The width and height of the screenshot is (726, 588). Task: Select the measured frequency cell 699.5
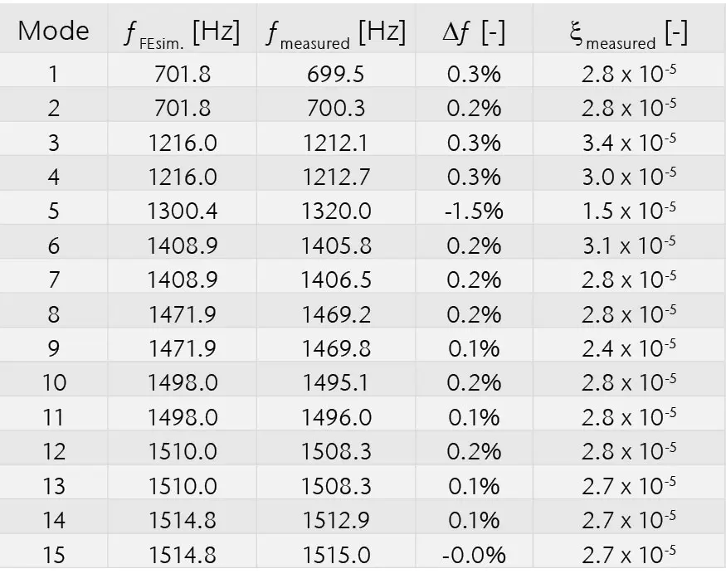click(x=335, y=74)
